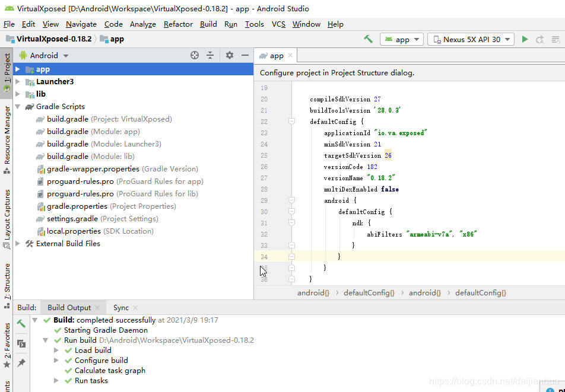Open build.gradle (Module: app)

pyautogui.click(x=88, y=132)
